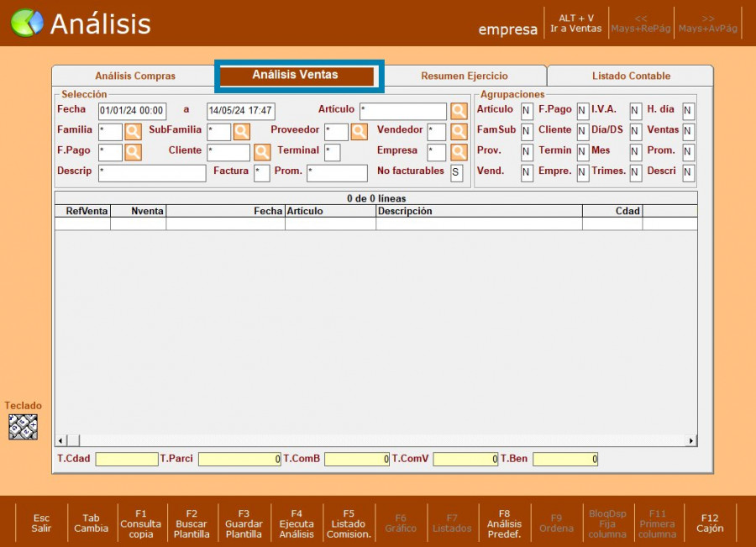Click the search icon next to Artículo field
The width and height of the screenshot is (756, 547).
click(458, 112)
